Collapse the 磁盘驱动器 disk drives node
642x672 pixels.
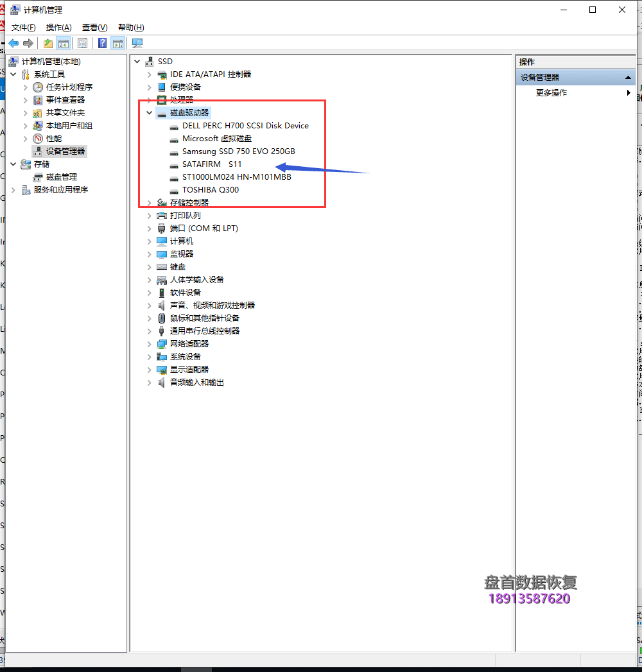pyautogui.click(x=149, y=113)
